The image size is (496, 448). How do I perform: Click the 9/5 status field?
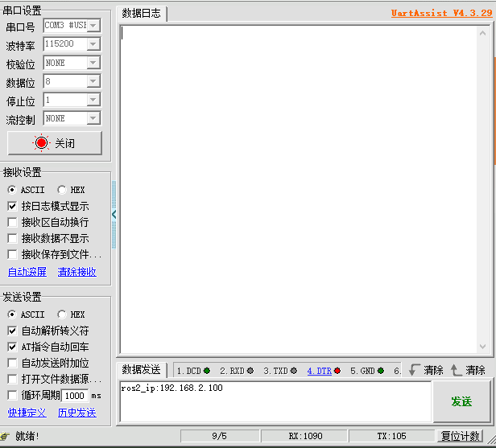tap(220, 436)
